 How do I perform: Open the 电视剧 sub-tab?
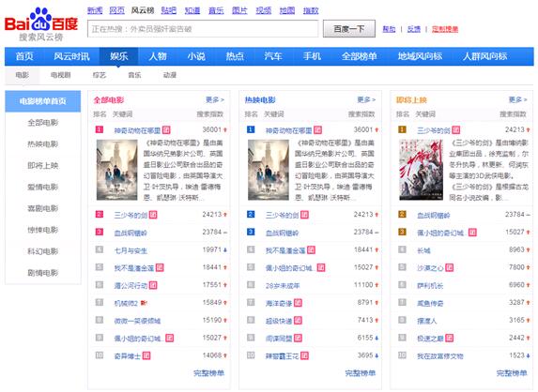pyautogui.click(x=61, y=75)
